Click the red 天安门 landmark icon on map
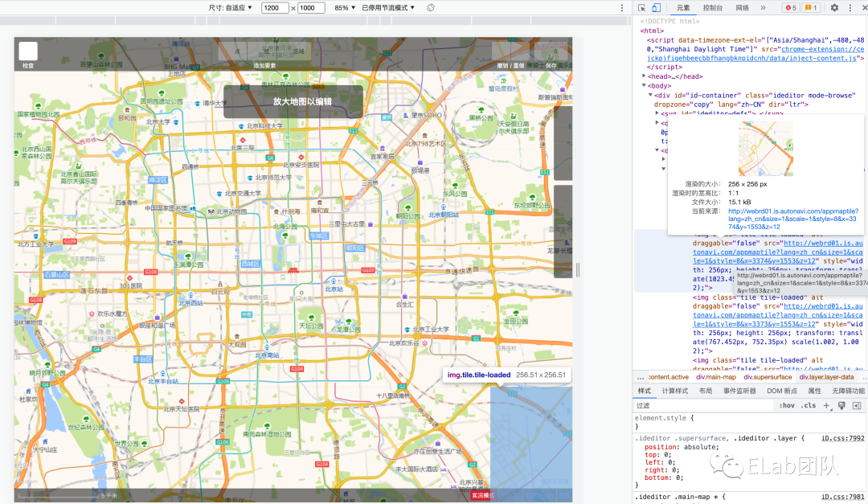 point(293,270)
